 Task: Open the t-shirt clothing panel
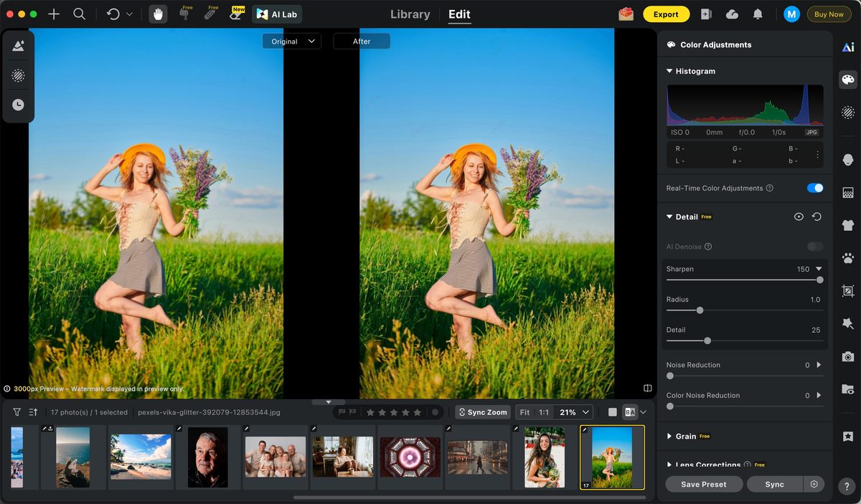pyautogui.click(x=848, y=225)
